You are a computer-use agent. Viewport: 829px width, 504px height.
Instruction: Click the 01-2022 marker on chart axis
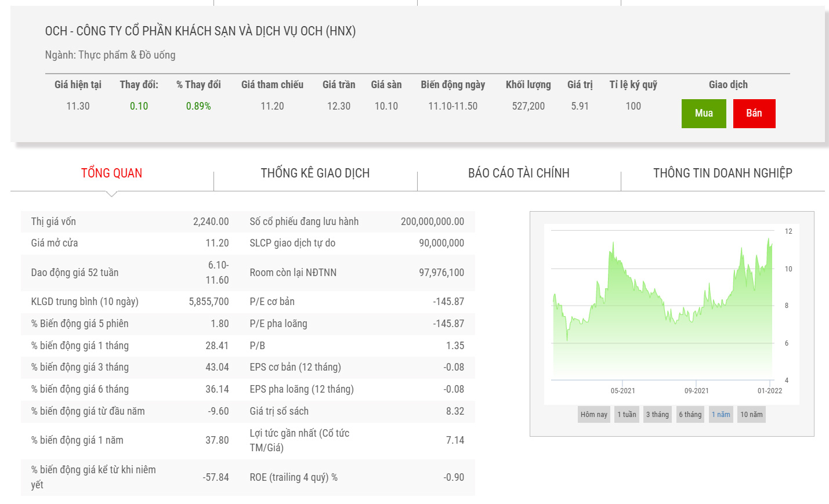(769, 391)
